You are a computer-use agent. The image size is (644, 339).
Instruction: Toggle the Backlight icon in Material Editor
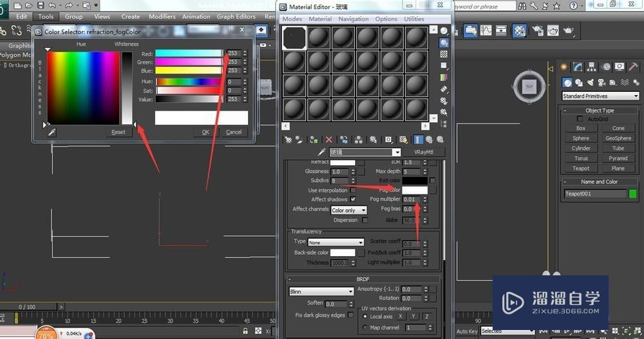pyautogui.click(x=444, y=42)
